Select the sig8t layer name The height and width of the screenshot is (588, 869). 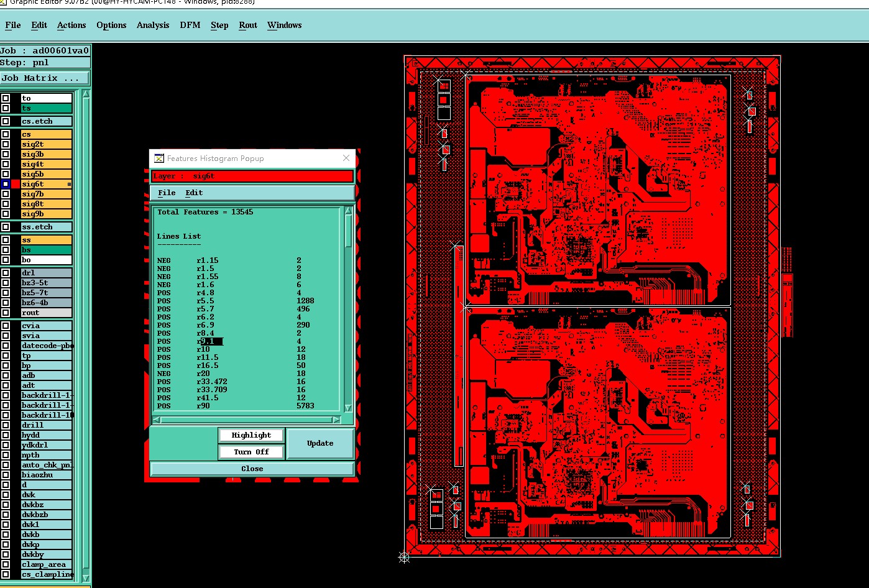coord(47,204)
